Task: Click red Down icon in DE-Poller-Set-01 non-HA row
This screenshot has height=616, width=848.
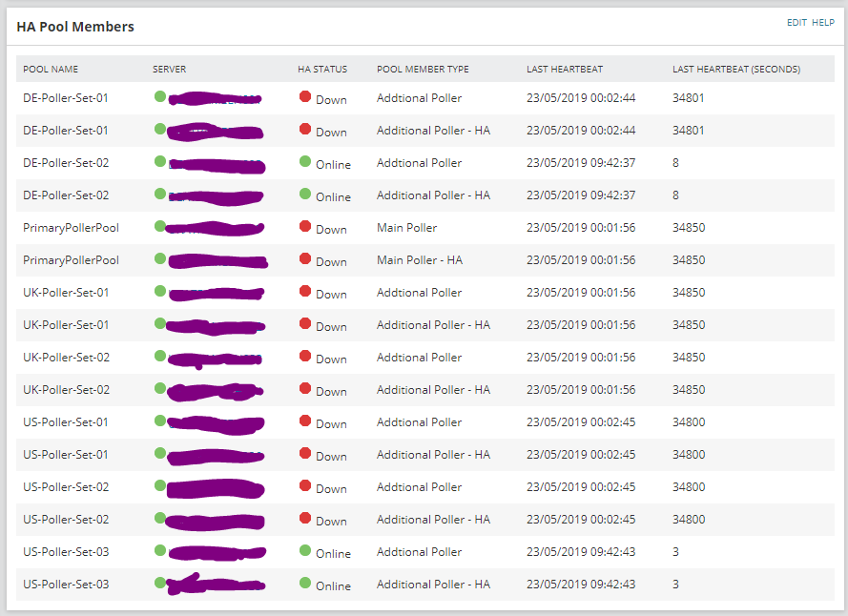Action: click(305, 97)
